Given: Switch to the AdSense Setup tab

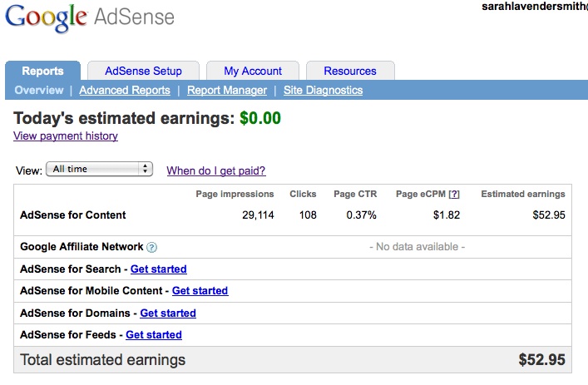Looking at the screenshot, I should tap(143, 71).
